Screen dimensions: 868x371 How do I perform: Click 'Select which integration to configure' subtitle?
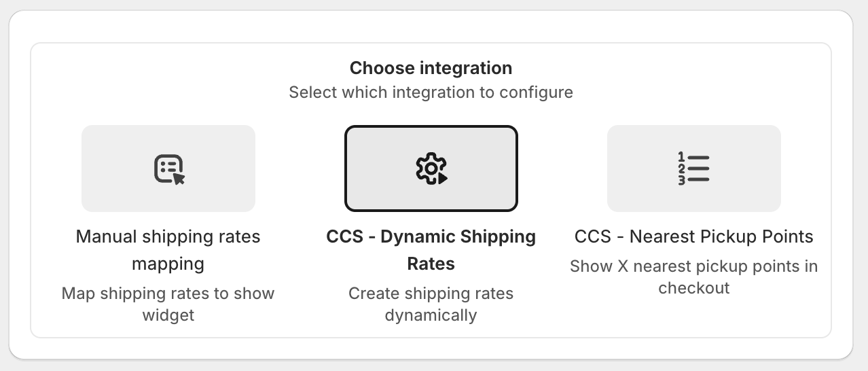click(431, 92)
